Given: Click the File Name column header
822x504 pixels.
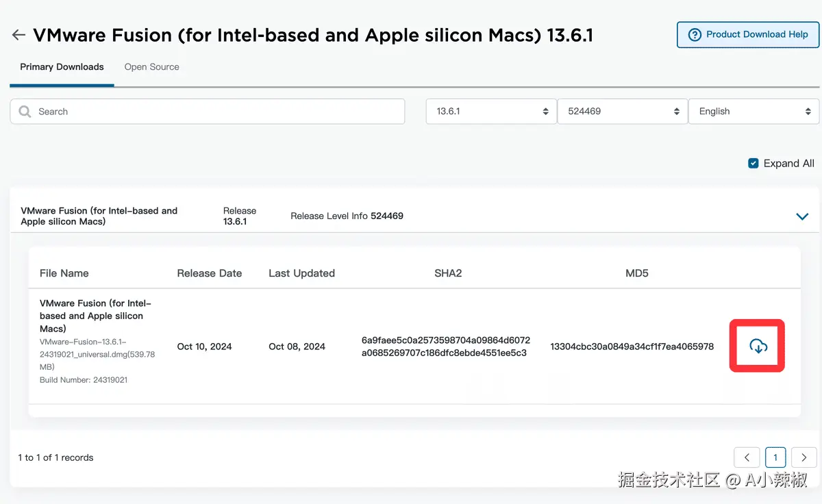Looking at the screenshot, I should click(x=64, y=273).
